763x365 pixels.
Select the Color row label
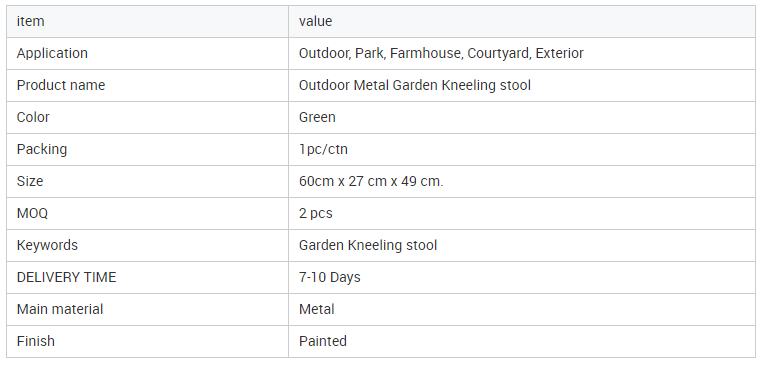click(x=33, y=117)
